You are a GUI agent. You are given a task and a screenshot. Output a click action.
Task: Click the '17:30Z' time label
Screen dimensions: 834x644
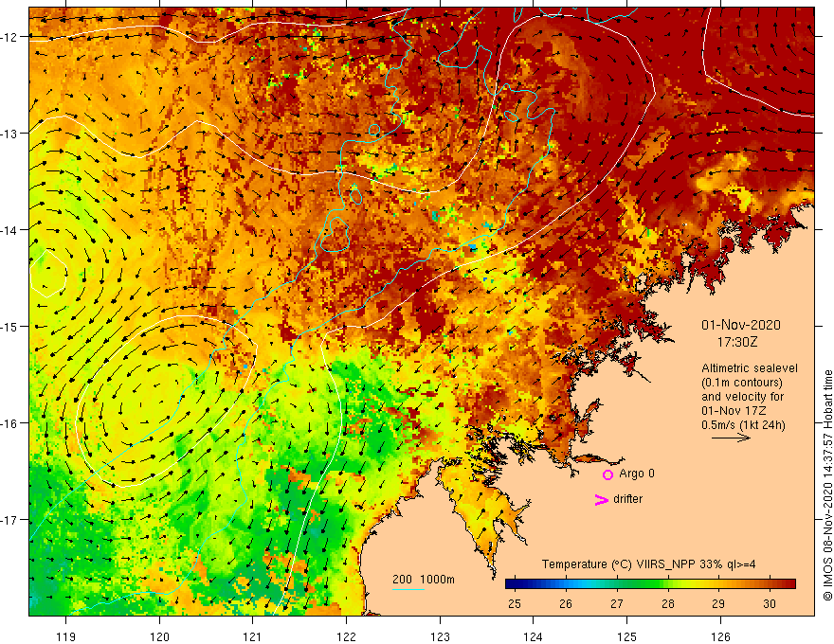[737, 342]
